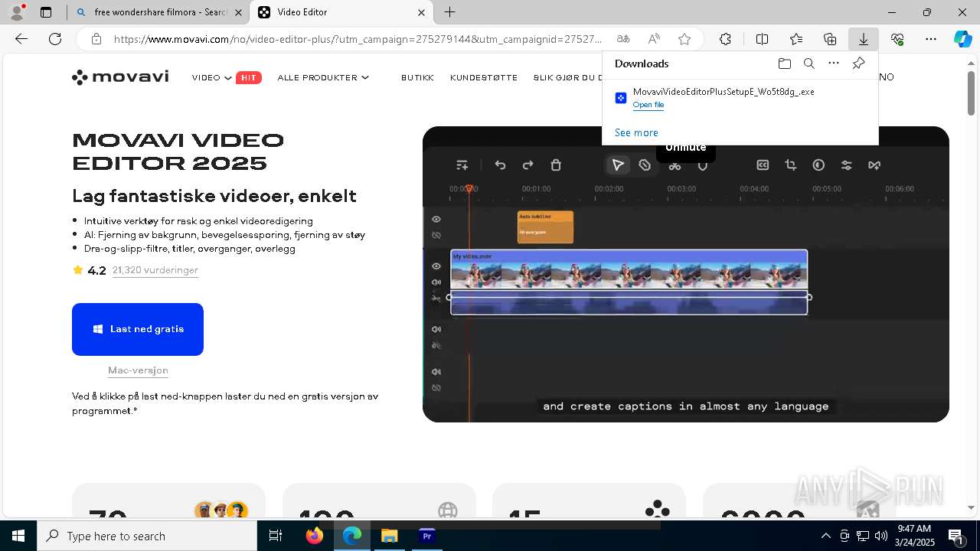Open SLIK GJØR DU DET menu item

[x=567, y=77]
